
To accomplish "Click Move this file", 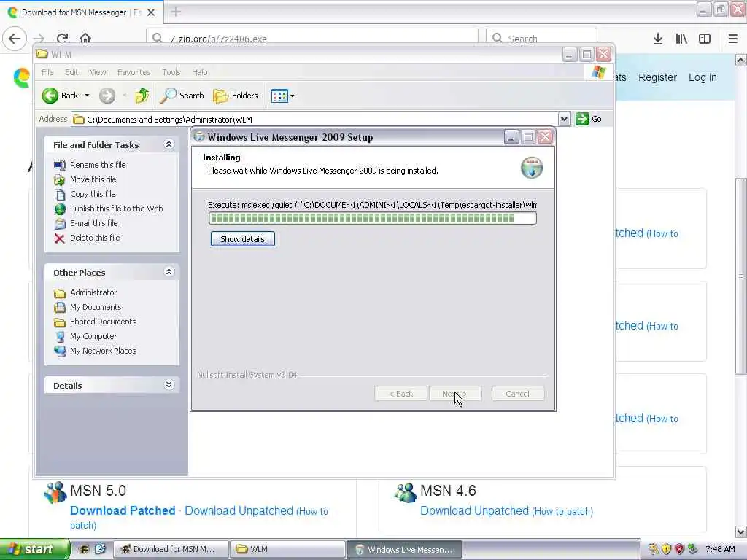I will point(93,179).
